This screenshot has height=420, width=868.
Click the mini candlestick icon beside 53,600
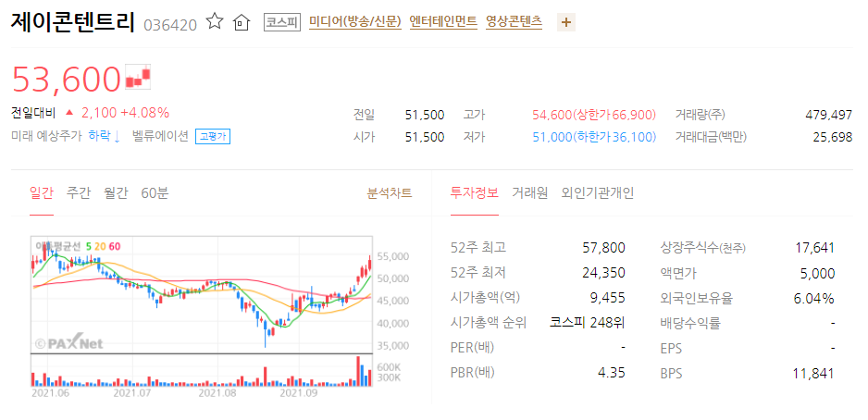[139, 78]
